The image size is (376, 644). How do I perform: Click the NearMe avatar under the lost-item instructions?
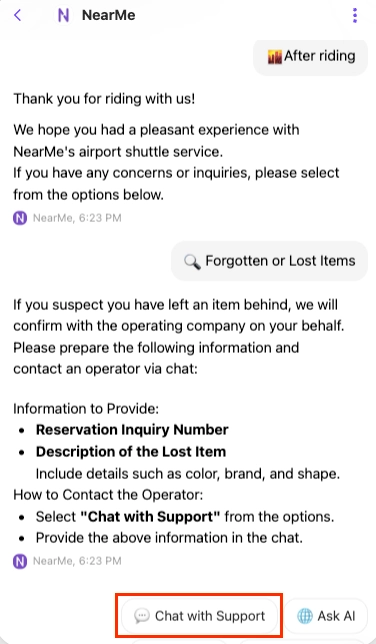(x=20, y=561)
